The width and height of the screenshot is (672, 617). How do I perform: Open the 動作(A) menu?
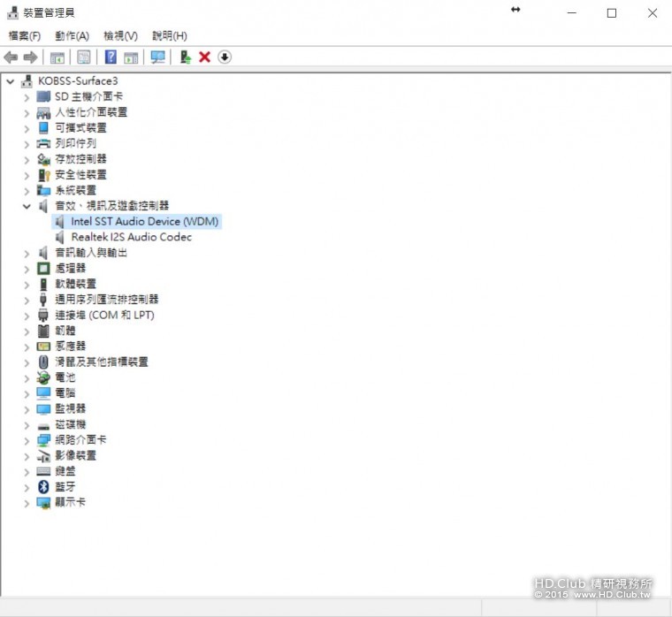click(72, 35)
